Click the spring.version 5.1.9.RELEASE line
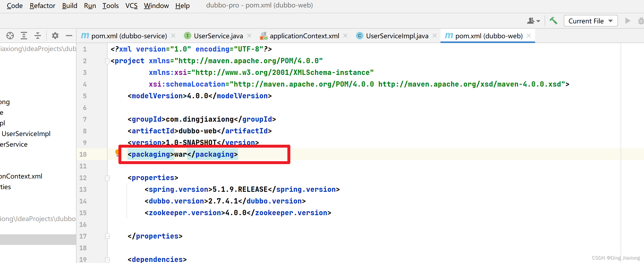This screenshot has width=644, height=263. click(242, 189)
